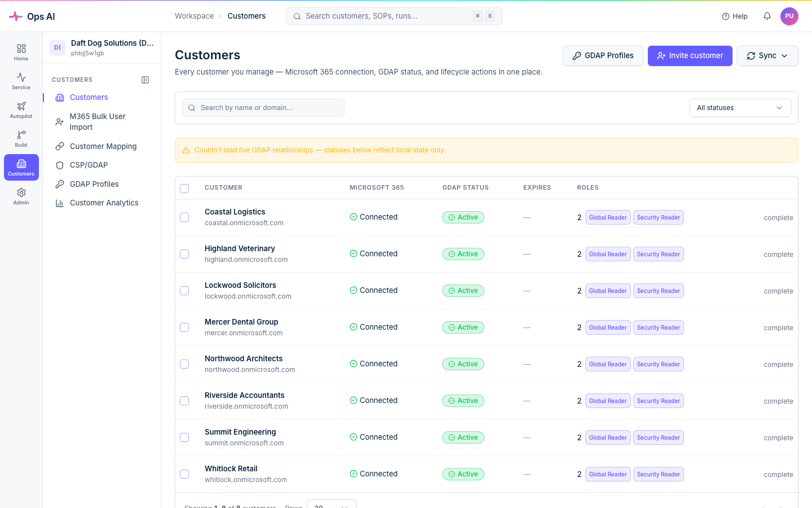The width and height of the screenshot is (812, 508).
Task: Open Lockwood Solicitors customer name
Action: (x=240, y=286)
